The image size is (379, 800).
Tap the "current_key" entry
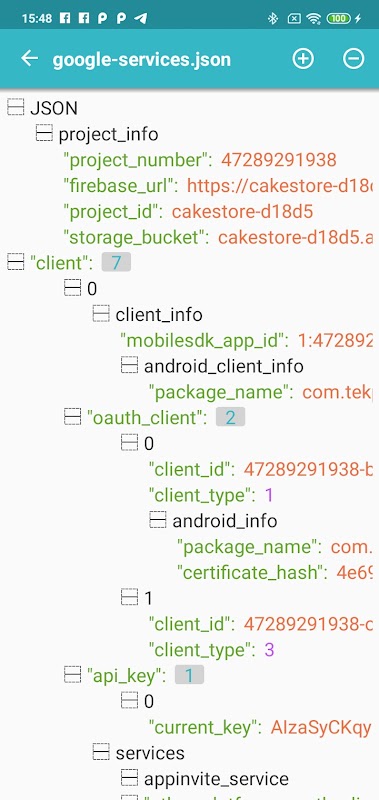[x=260, y=728]
